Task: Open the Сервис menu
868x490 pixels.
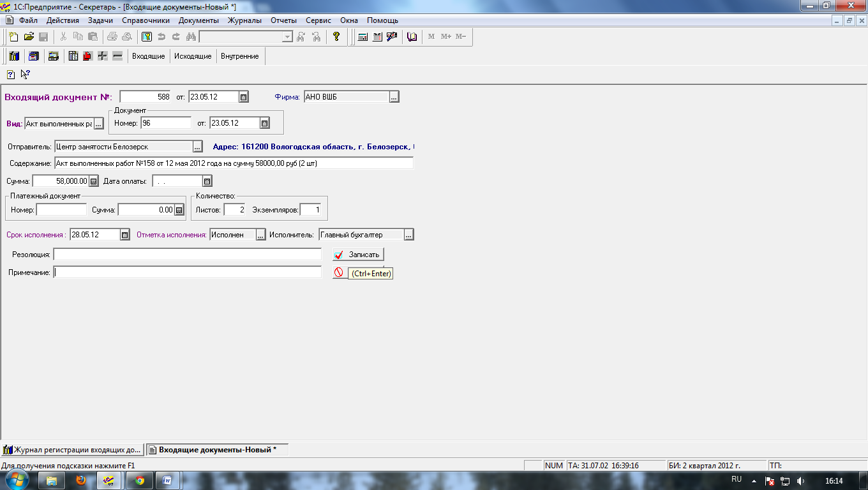Action: (318, 20)
